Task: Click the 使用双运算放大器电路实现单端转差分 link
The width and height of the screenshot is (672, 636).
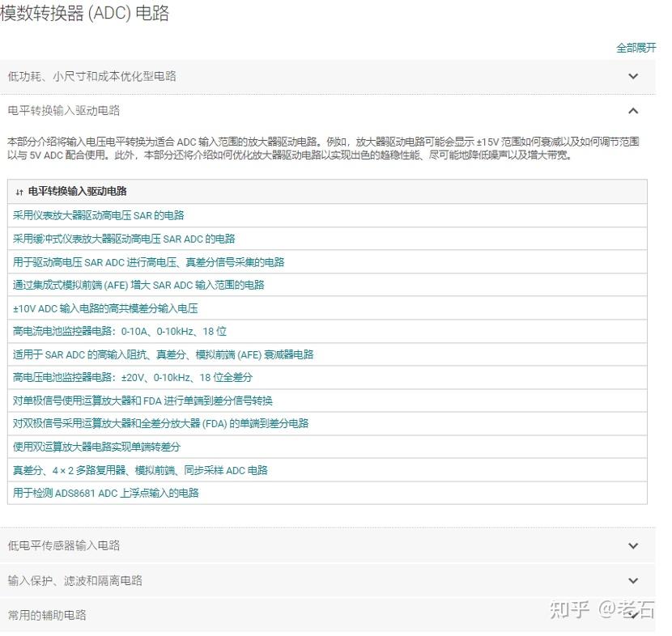Action: tap(96, 446)
